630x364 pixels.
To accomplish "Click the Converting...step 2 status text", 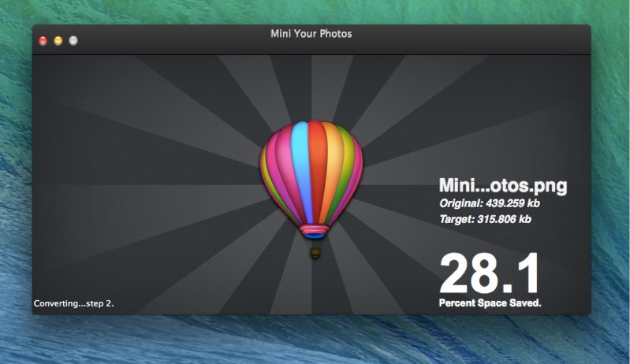I will tap(74, 303).
